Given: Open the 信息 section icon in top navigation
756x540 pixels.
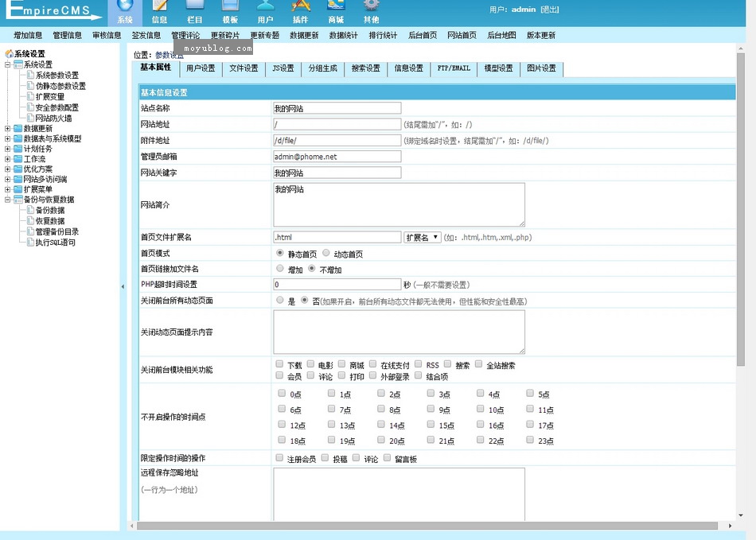Looking at the screenshot, I should [x=160, y=6].
